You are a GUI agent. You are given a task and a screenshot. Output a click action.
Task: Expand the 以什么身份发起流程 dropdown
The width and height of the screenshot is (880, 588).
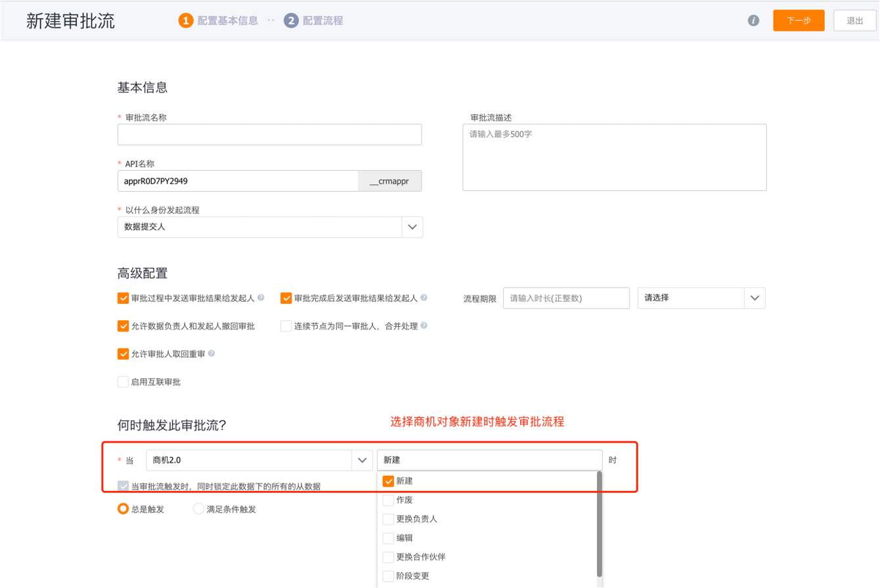412,226
